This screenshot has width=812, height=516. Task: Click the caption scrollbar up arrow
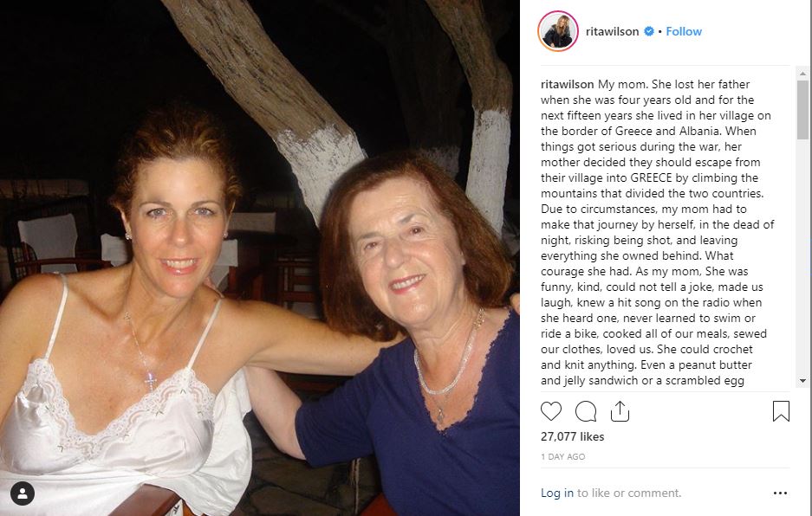point(802,73)
